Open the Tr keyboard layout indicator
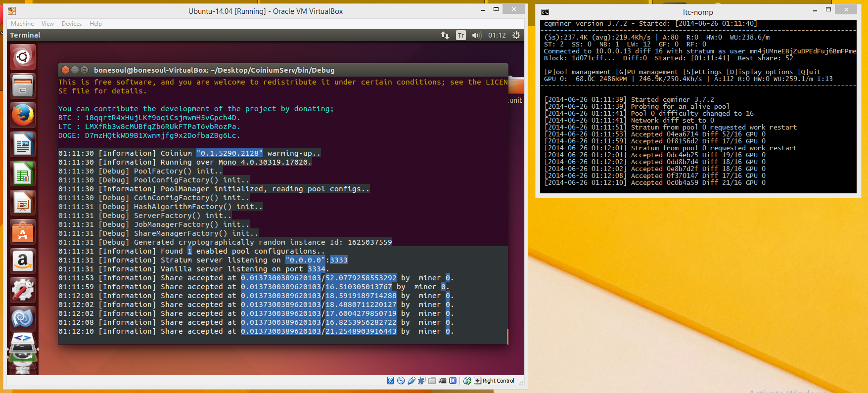 point(461,35)
